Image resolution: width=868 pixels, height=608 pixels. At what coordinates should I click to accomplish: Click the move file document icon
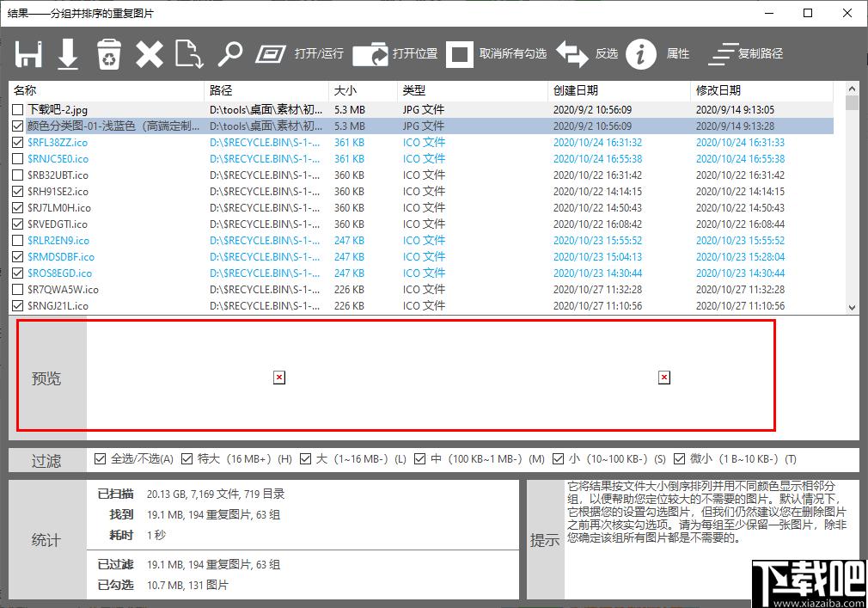(x=189, y=53)
